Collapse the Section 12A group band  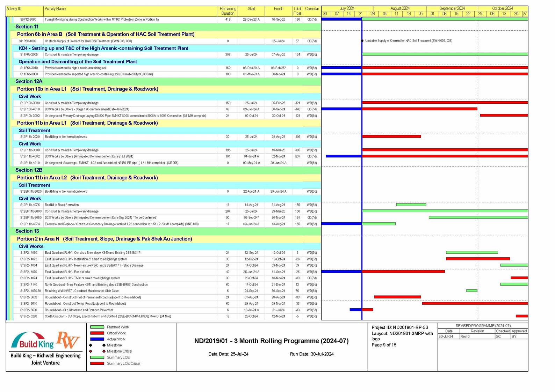point(29,81)
